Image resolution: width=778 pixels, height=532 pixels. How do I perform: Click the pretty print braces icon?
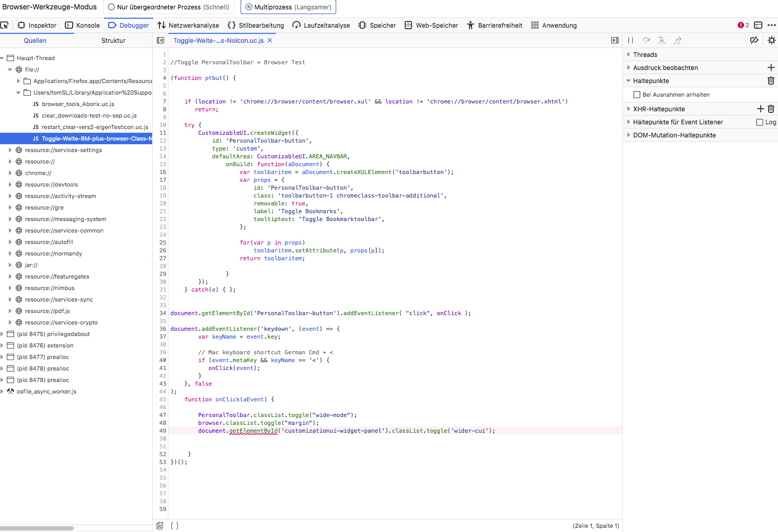pyautogui.click(x=175, y=526)
